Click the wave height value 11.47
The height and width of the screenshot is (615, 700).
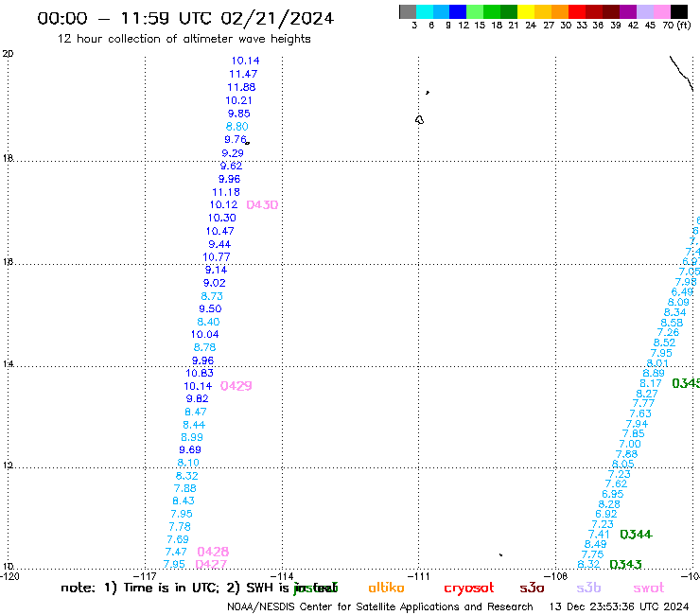pos(243,74)
